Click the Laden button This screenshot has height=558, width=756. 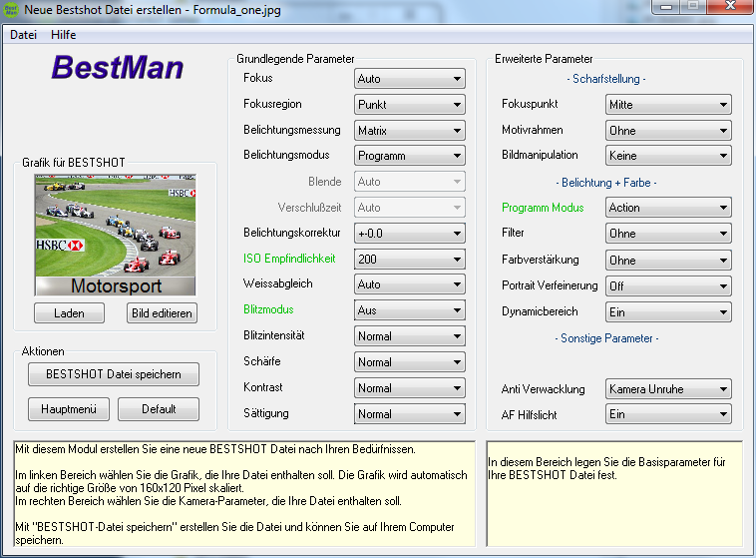(69, 312)
